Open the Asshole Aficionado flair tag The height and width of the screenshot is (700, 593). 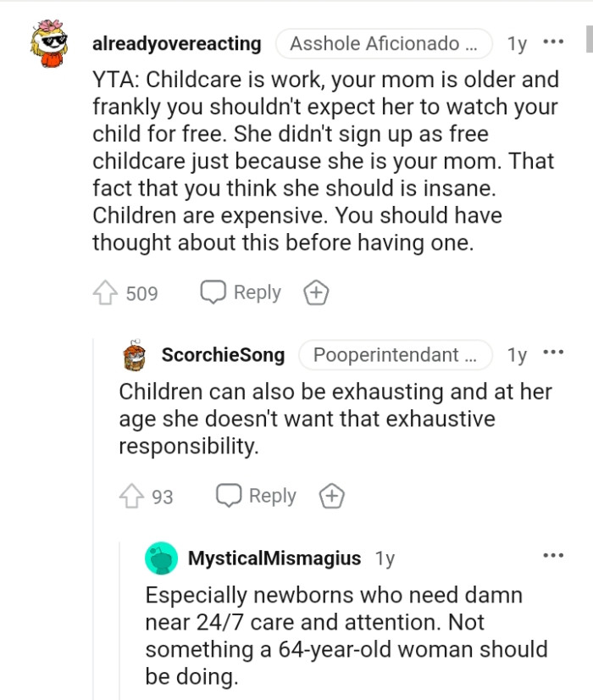pyautogui.click(x=384, y=43)
